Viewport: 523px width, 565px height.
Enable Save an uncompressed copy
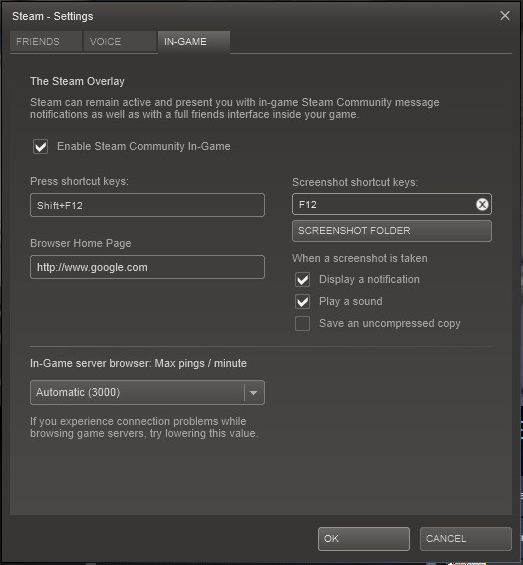(x=302, y=323)
